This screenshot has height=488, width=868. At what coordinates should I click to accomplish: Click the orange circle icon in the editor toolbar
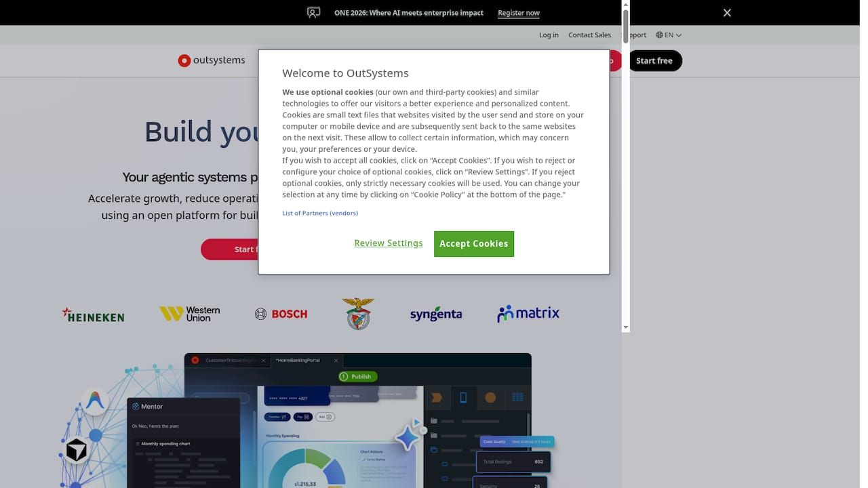pyautogui.click(x=490, y=397)
